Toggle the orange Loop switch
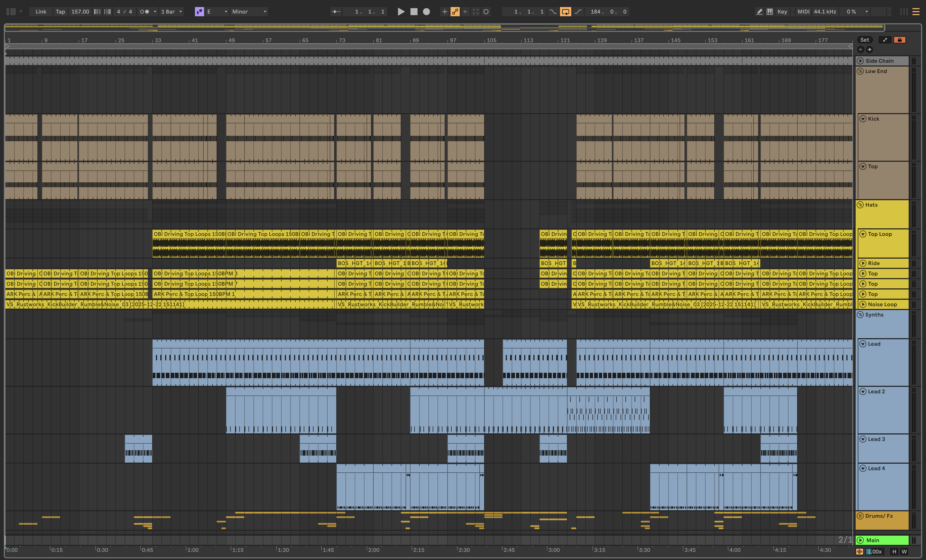 pyautogui.click(x=565, y=12)
